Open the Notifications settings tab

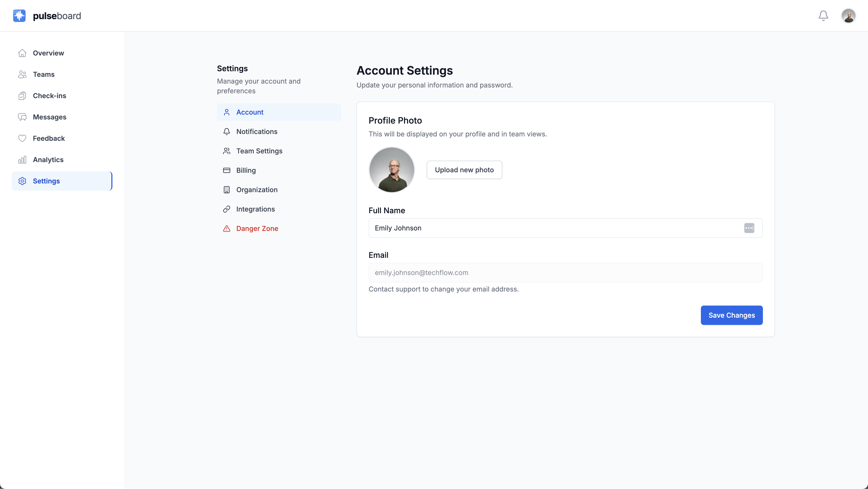(256, 132)
